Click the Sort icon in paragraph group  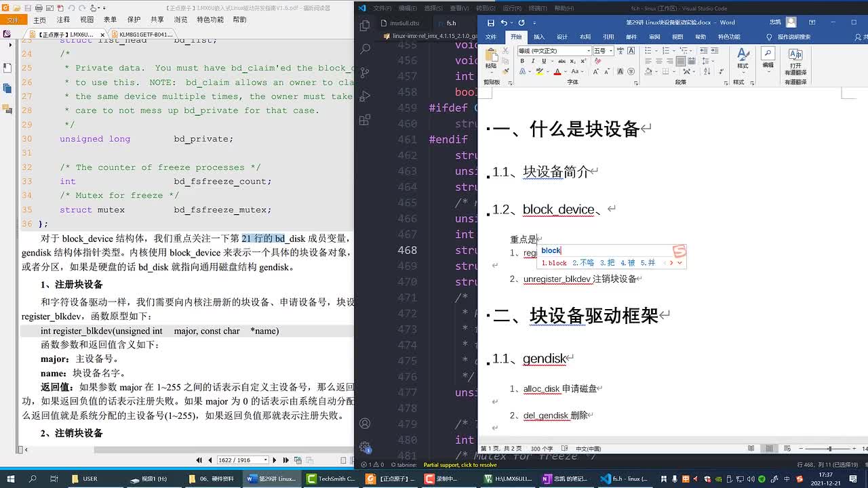[707, 71]
